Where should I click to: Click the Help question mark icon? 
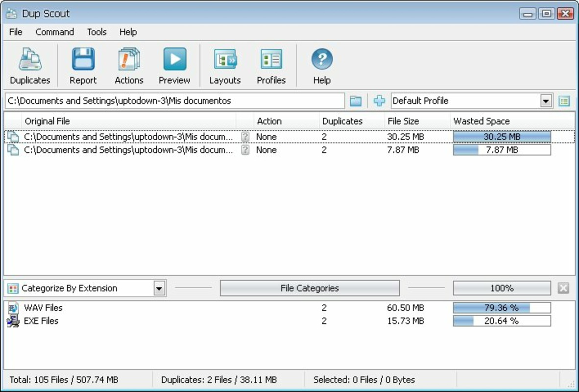[x=322, y=59]
